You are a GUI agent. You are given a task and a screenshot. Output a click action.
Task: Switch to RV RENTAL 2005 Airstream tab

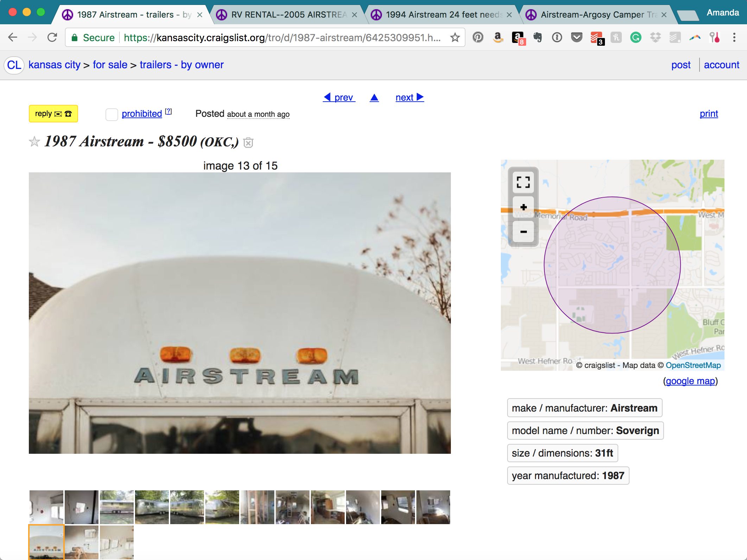point(288,14)
